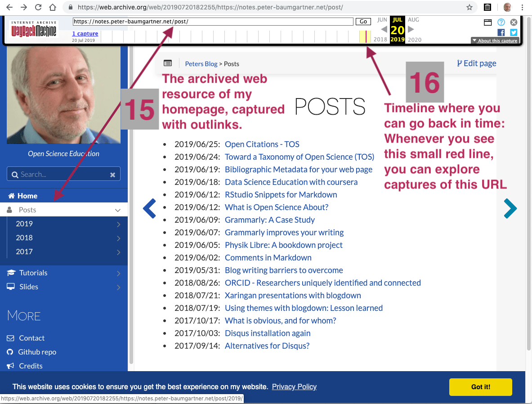This screenshot has height=404, width=532.
Task: Click the browser reload button
Action: tap(38, 7)
